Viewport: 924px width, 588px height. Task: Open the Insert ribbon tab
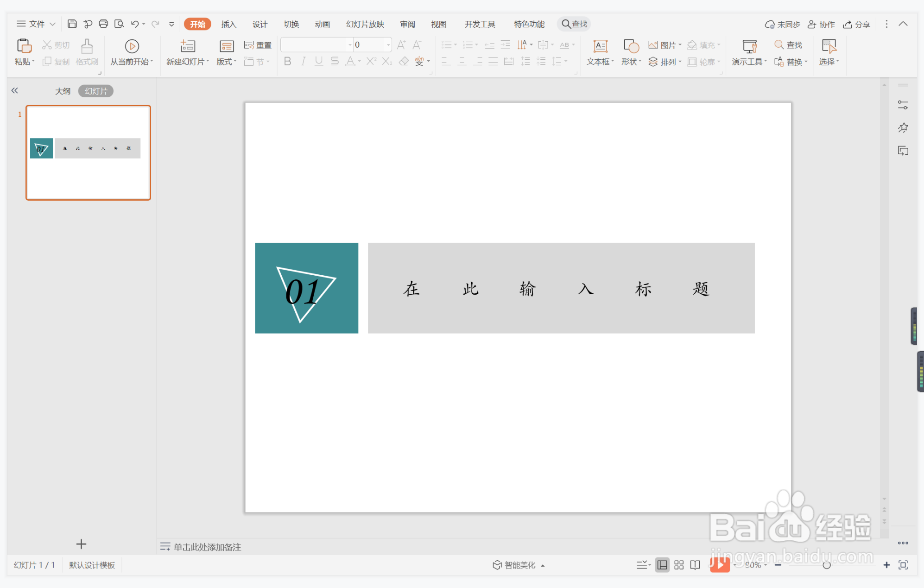[228, 24]
